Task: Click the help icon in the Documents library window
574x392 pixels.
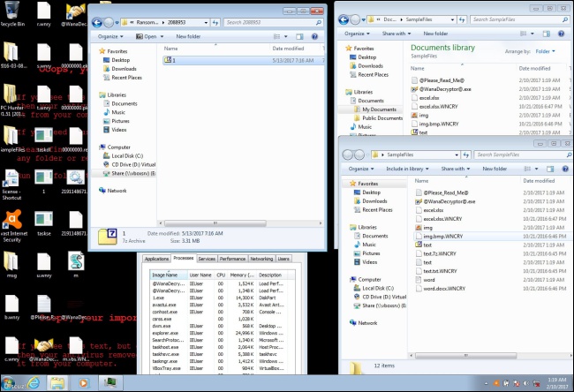Action: pyautogui.click(x=561, y=34)
